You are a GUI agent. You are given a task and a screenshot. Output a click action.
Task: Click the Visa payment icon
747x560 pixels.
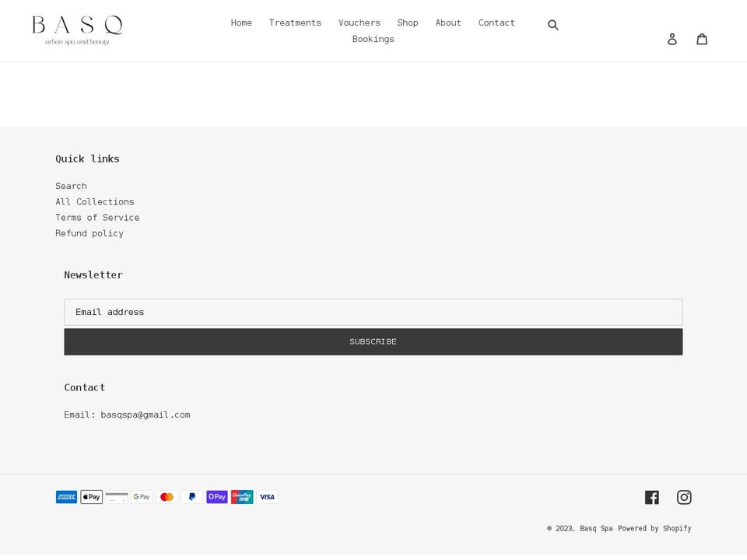tap(267, 497)
